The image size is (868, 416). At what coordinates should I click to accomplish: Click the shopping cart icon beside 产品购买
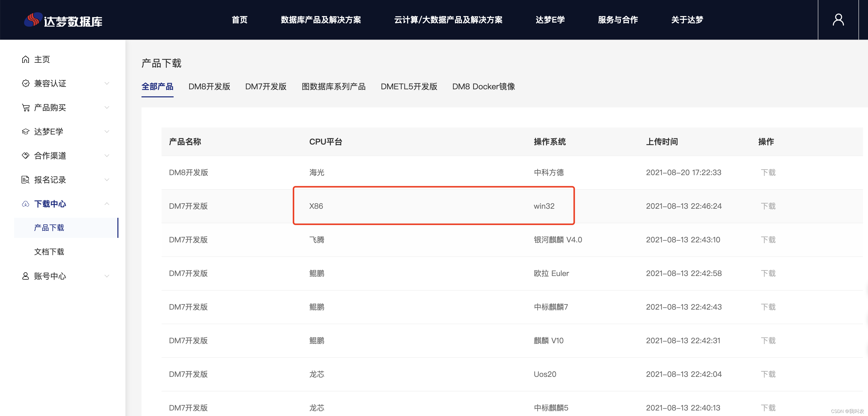coord(26,108)
